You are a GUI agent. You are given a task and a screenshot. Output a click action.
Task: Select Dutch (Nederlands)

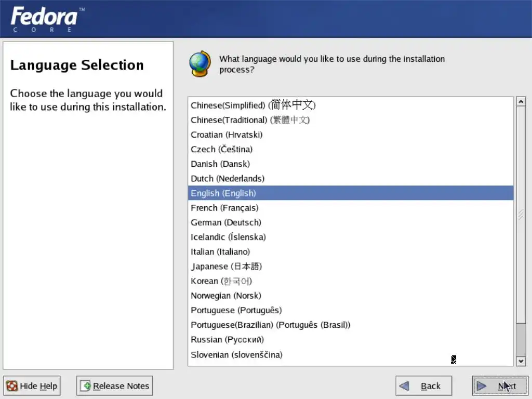[x=351, y=179]
